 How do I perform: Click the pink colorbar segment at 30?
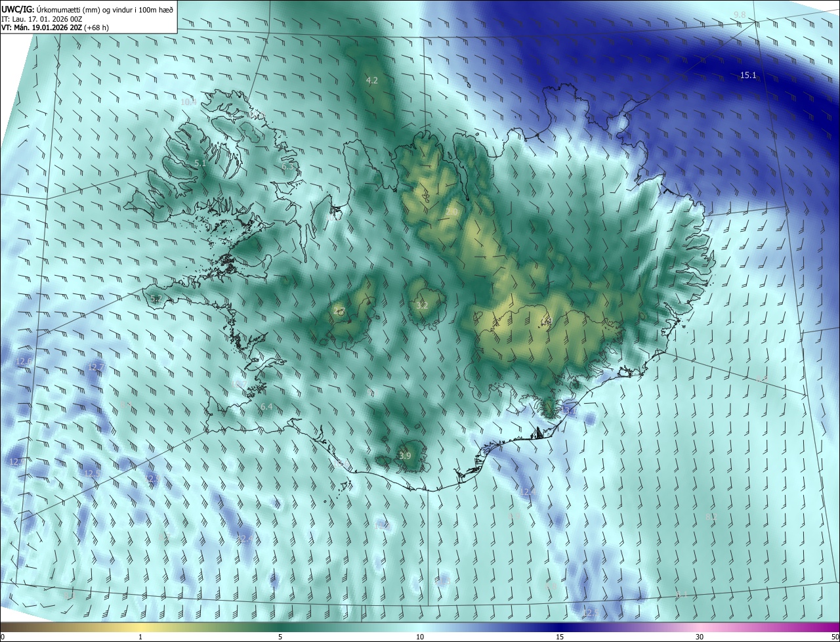click(x=700, y=627)
